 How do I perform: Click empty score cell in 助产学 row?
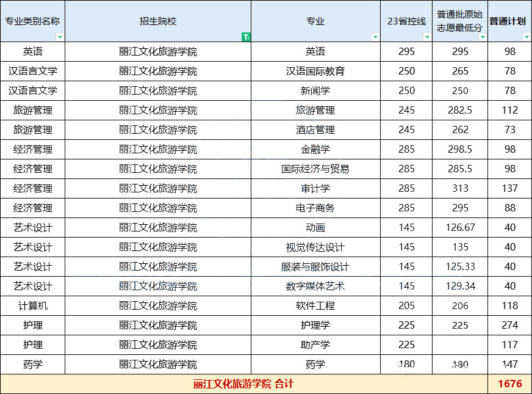tap(460, 345)
